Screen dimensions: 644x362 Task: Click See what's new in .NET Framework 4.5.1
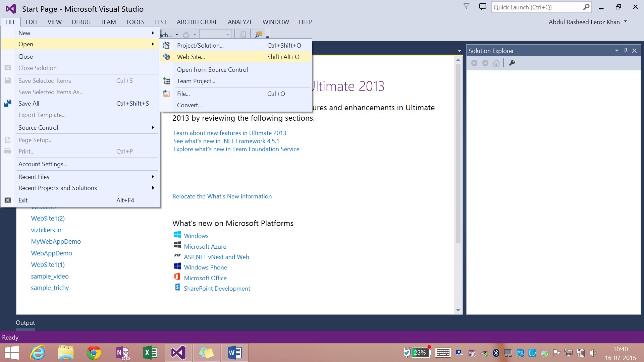(x=226, y=141)
